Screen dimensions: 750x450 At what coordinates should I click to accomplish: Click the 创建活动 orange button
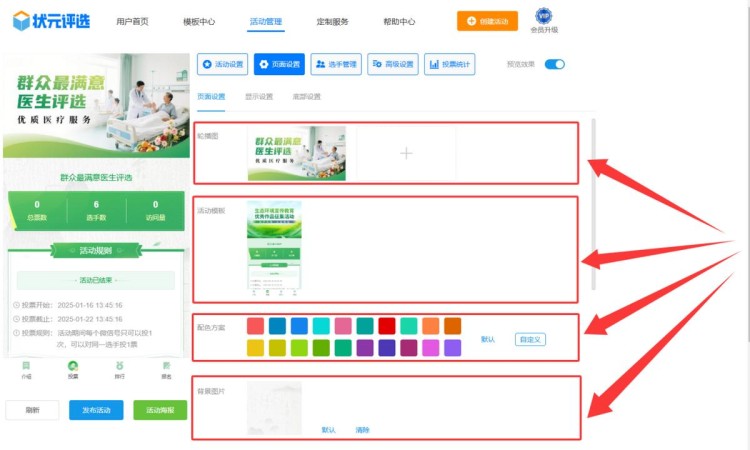click(488, 21)
